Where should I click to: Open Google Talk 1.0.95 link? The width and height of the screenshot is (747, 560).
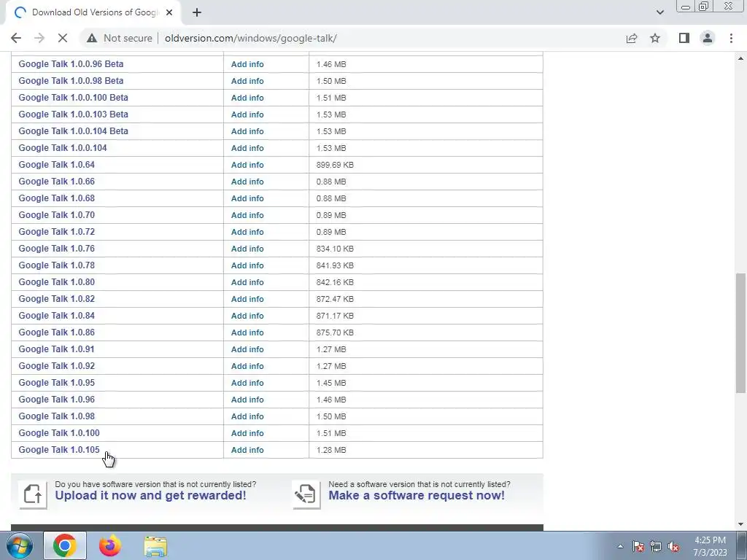[x=57, y=382]
